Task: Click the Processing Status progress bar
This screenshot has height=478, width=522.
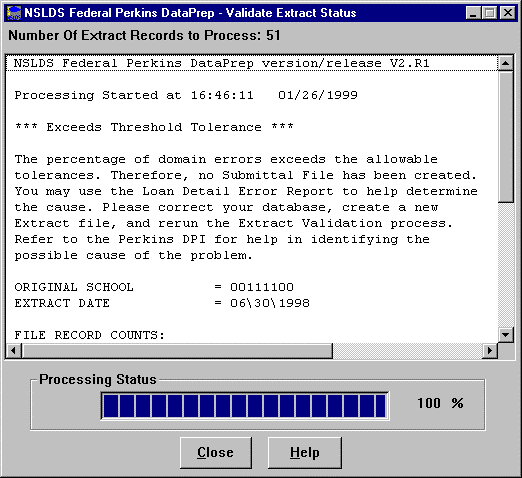Action: click(x=245, y=406)
